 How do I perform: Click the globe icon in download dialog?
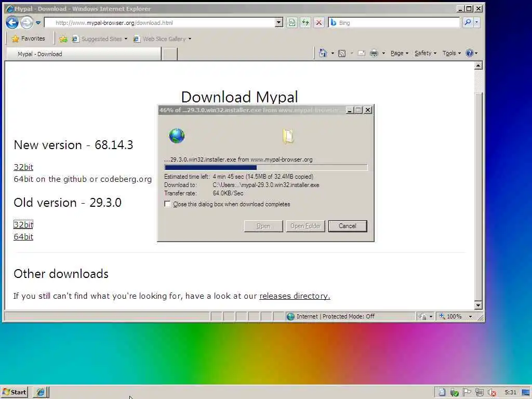click(x=177, y=136)
